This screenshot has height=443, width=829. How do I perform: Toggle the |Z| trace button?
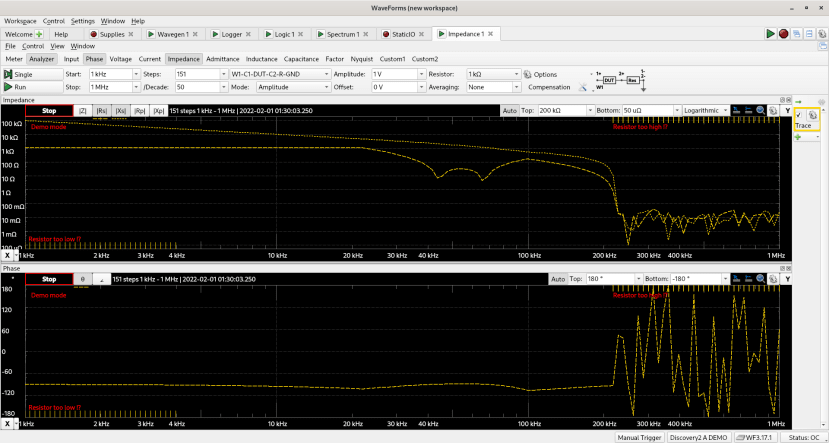tap(82, 110)
